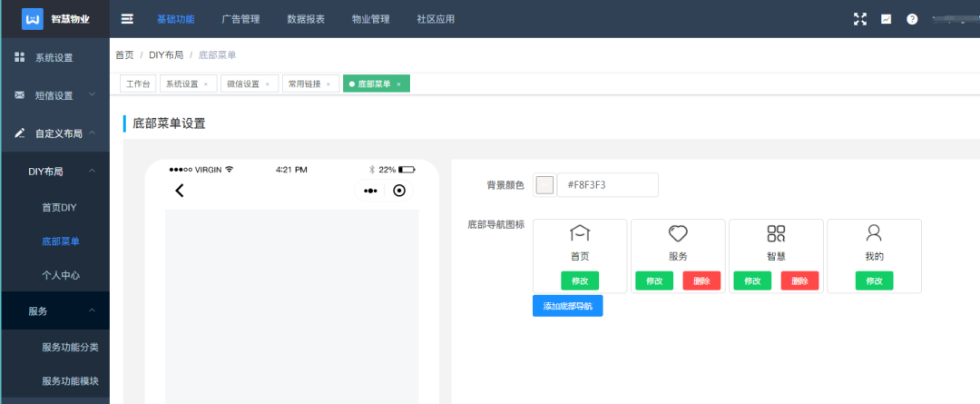Image resolution: width=980 pixels, height=404 pixels.
Task: Click the 系统设置 grid icon in sidebar
Action: coord(19,57)
